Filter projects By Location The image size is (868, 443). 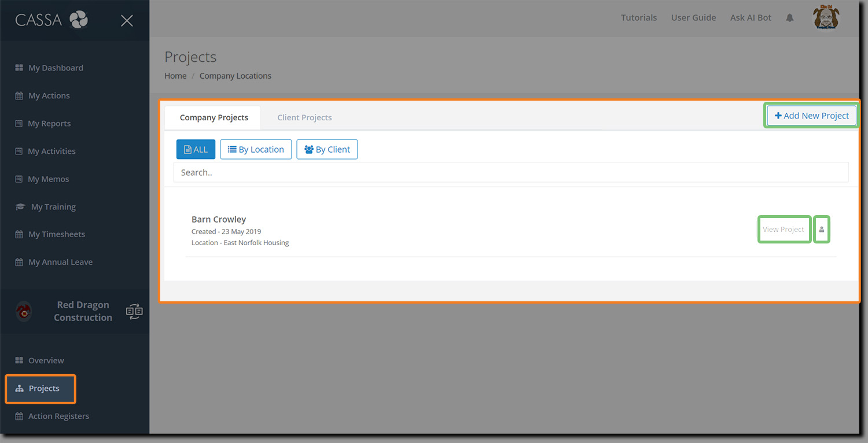point(256,149)
